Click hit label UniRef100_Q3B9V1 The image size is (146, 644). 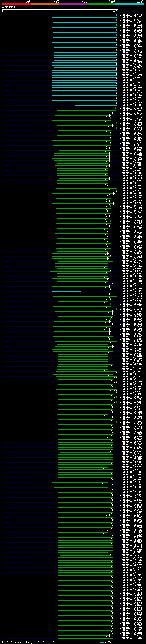(x=131, y=113)
